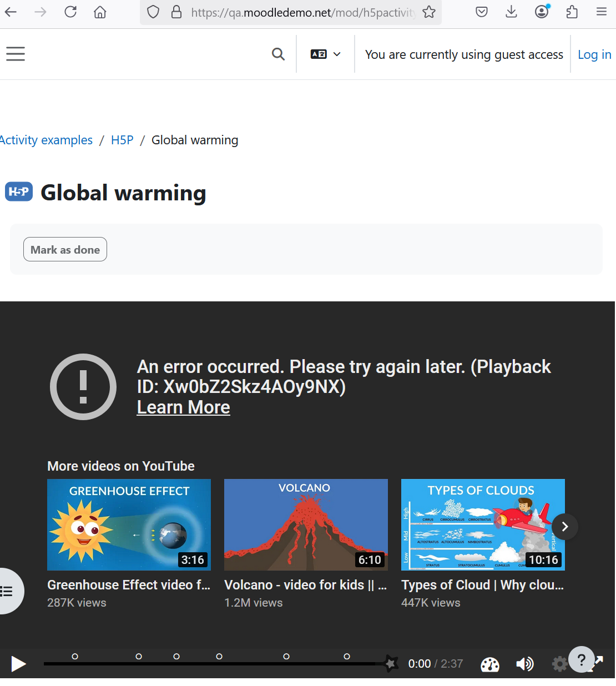This screenshot has width=616, height=686.
Task: Go to the H5P breadcrumb link
Action: tap(122, 140)
